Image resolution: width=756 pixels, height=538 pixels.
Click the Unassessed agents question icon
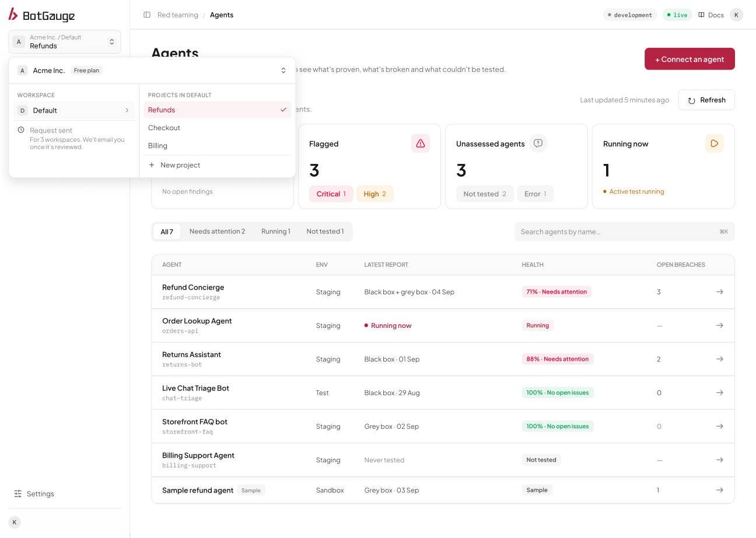pyautogui.click(x=538, y=144)
